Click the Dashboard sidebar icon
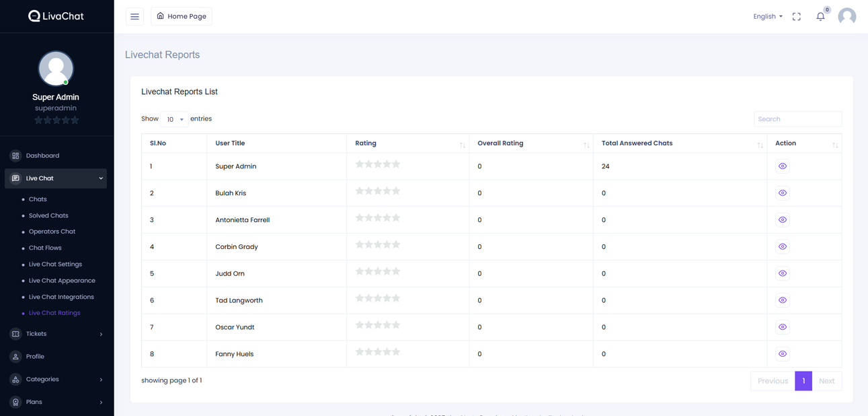 pyautogui.click(x=15, y=155)
